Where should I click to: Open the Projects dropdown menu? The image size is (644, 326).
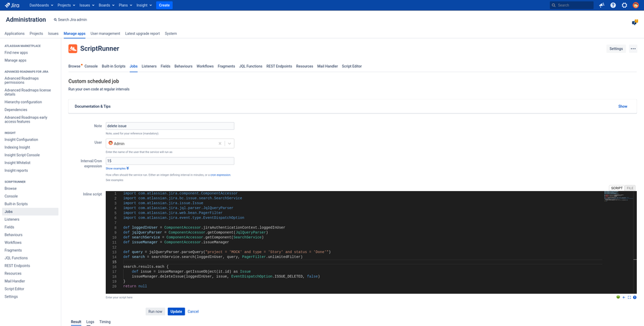point(66,5)
